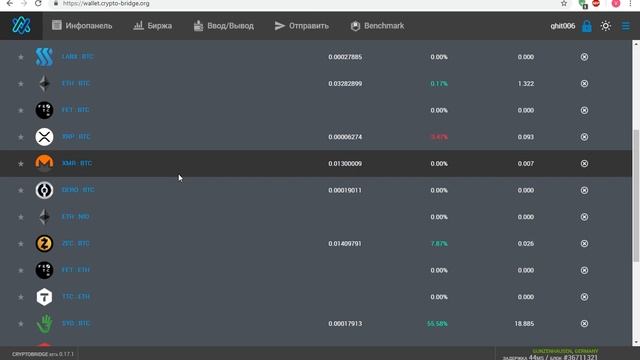Star the DERO : BTC pair
The height and width of the screenshot is (360, 640).
coord(21,190)
